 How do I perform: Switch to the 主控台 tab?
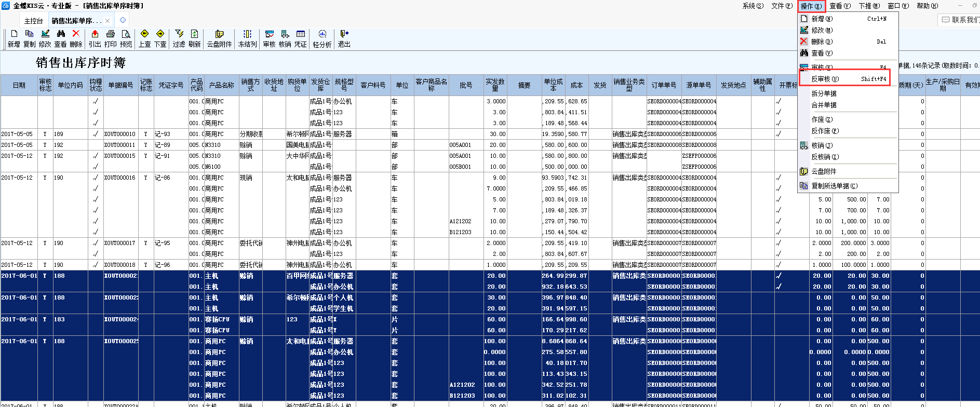pos(33,21)
